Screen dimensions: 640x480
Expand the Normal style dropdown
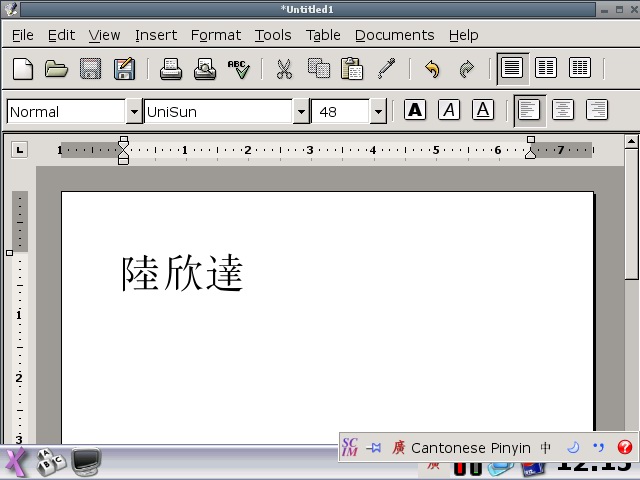pyautogui.click(x=133, y=111)
